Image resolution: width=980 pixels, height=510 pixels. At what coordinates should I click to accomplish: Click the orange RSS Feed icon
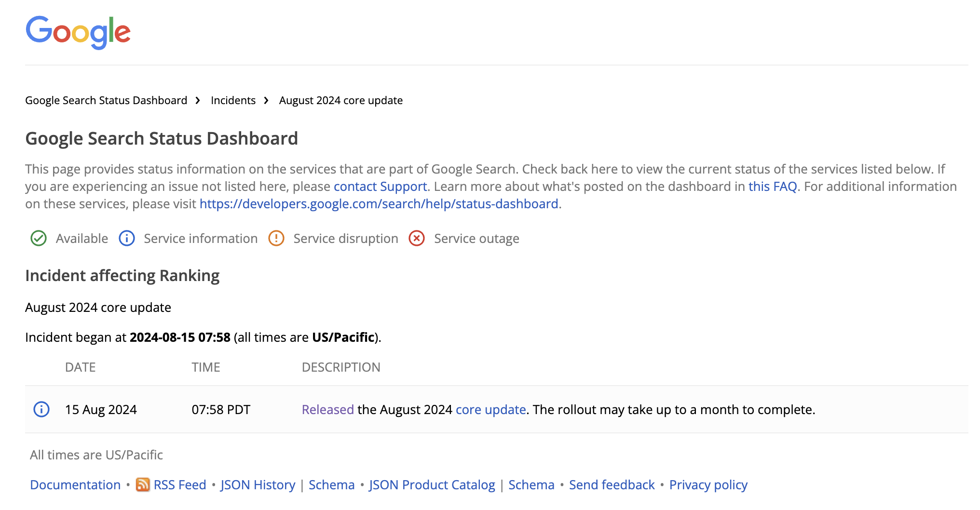pos(142,485)
